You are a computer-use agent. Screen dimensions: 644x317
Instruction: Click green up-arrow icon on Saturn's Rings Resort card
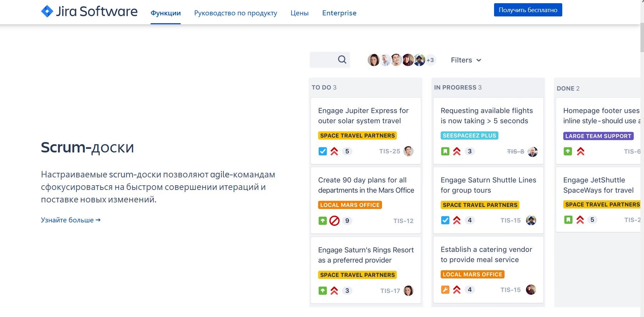pos(323,291)
